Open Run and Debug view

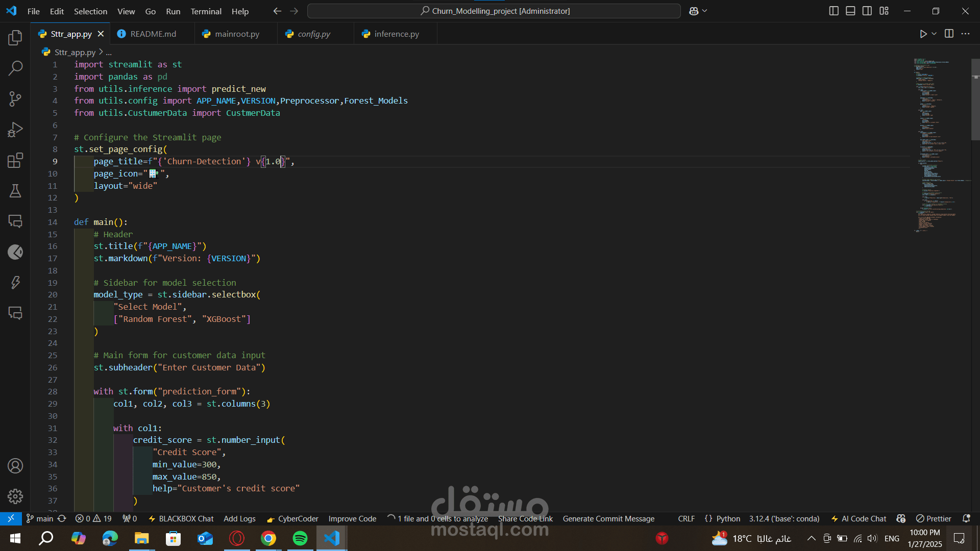coord(15,129)
